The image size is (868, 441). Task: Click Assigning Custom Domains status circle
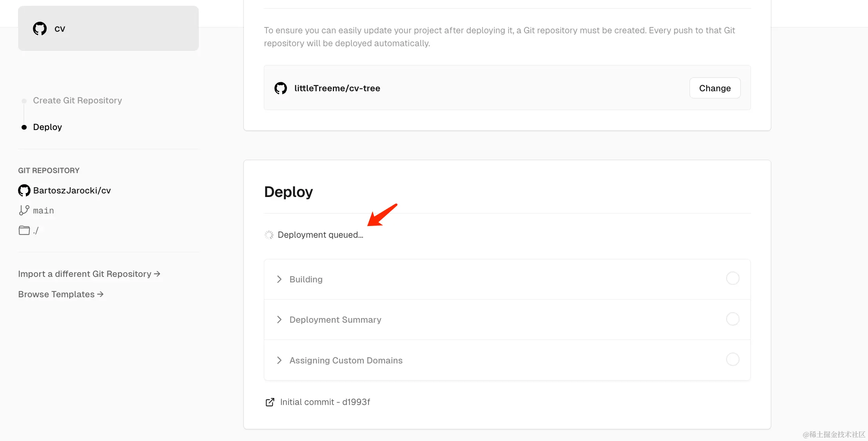[x=732, y=359]
